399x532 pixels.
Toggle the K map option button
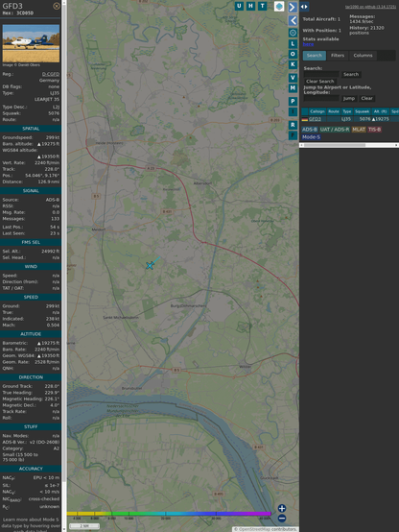(x=293, y=64)
